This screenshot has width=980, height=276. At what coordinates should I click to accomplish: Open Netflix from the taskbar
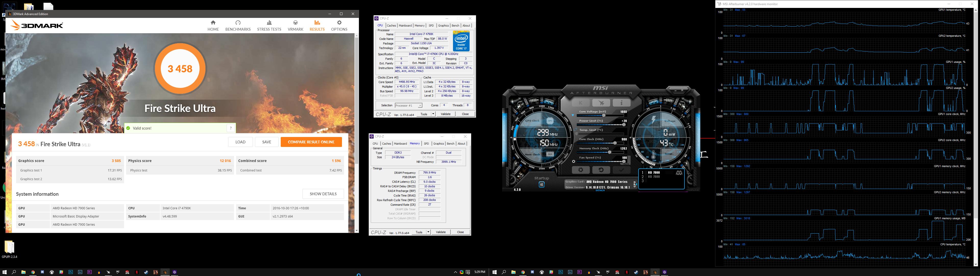[x=137, y=272]
